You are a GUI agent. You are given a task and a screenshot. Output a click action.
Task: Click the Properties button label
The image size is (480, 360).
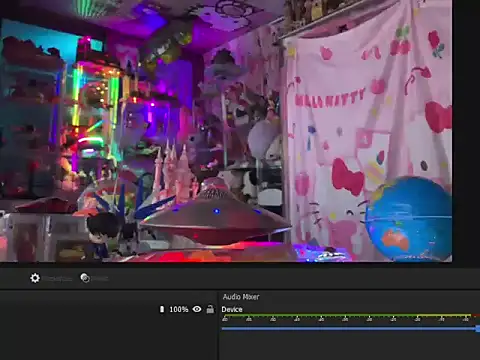(x=58, y=278)
